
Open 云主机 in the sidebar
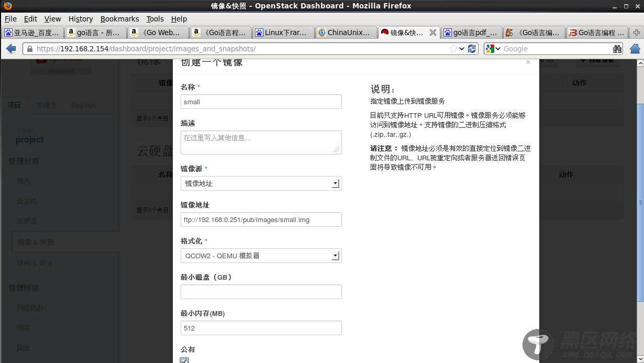(27, 201)
